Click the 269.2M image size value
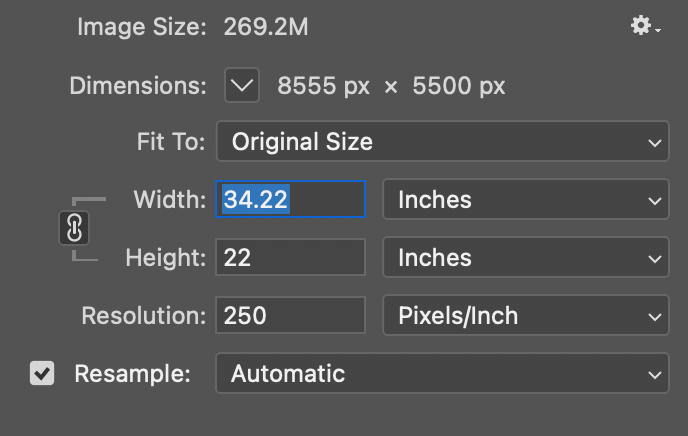Screen dimensions: 688x436 pyautogui.click(x=266, y=27)
